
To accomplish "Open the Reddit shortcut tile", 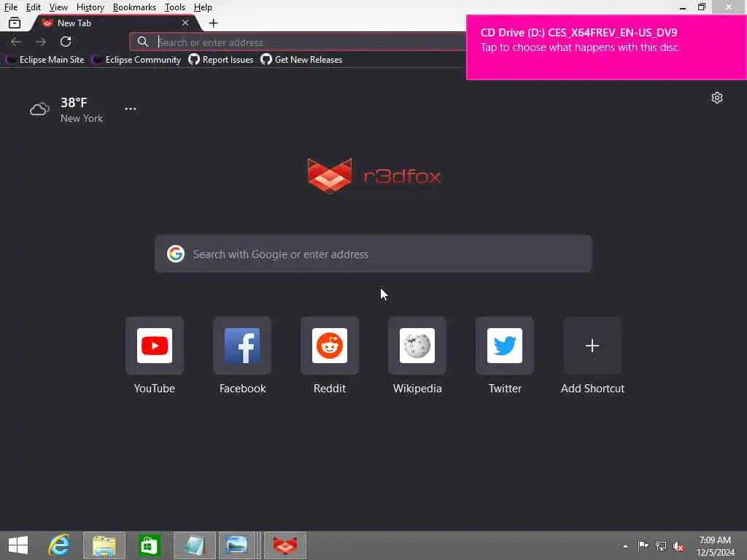I will pos(330,346).
